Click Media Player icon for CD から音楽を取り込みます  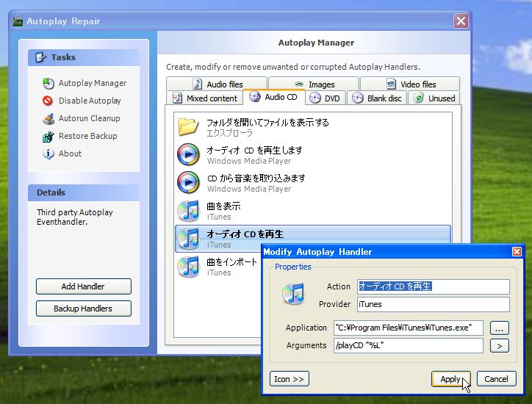point(188,182)
